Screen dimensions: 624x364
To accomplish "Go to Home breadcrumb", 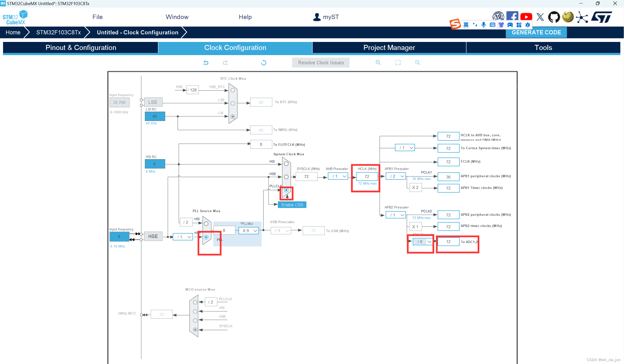I will 13,32.
